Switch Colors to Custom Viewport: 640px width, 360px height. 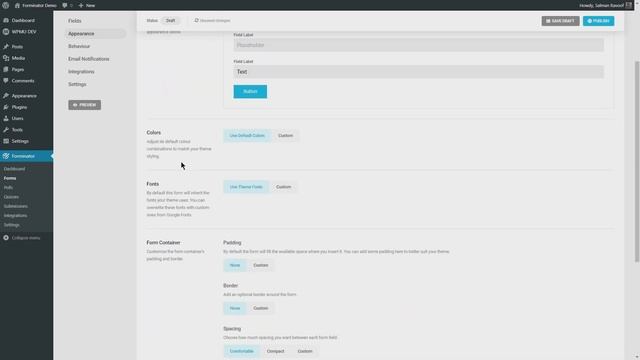[x=285, y=136]
